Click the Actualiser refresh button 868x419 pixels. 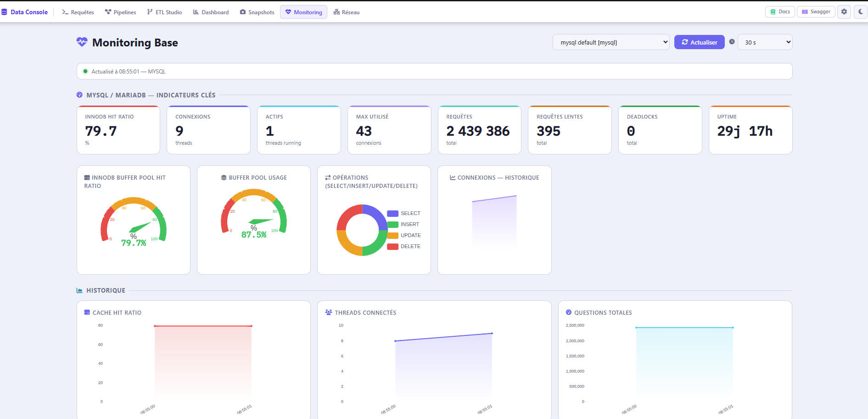click(699, 42)
